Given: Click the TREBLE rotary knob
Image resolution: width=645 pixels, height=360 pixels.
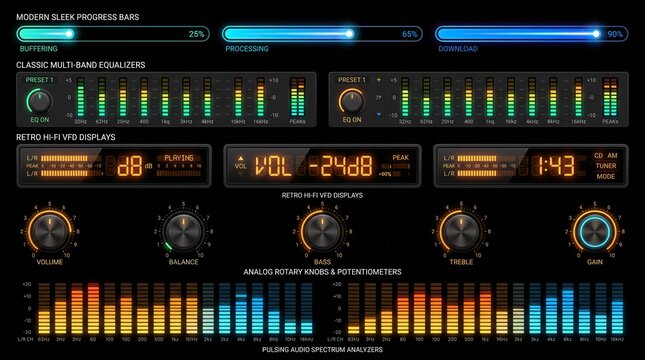Looking at the screenshot, I should point(461,231).
